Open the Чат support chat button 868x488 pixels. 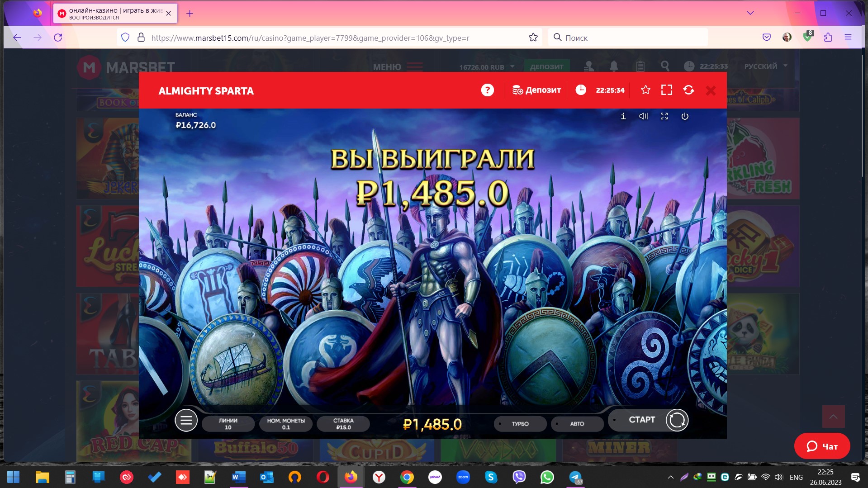[822, 446]
